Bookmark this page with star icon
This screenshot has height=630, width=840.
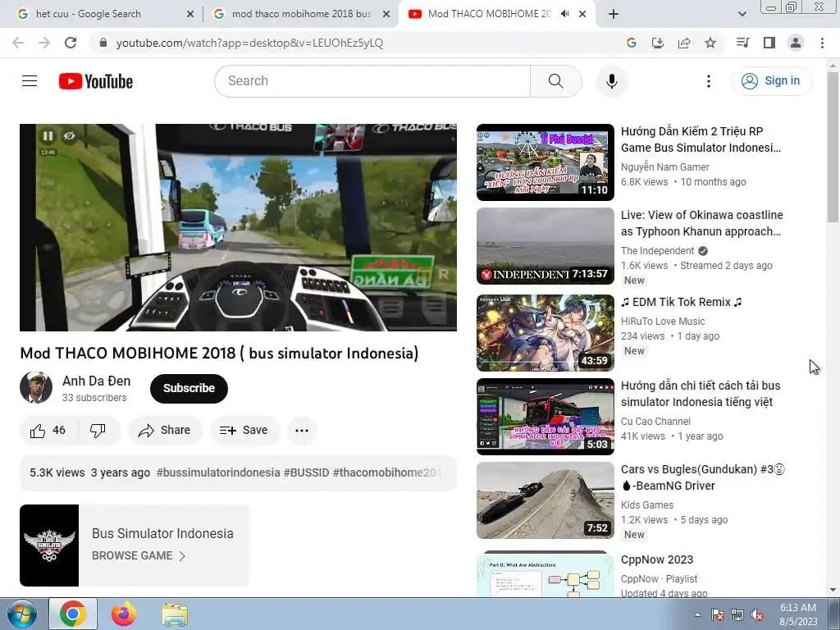pos(710,43)
